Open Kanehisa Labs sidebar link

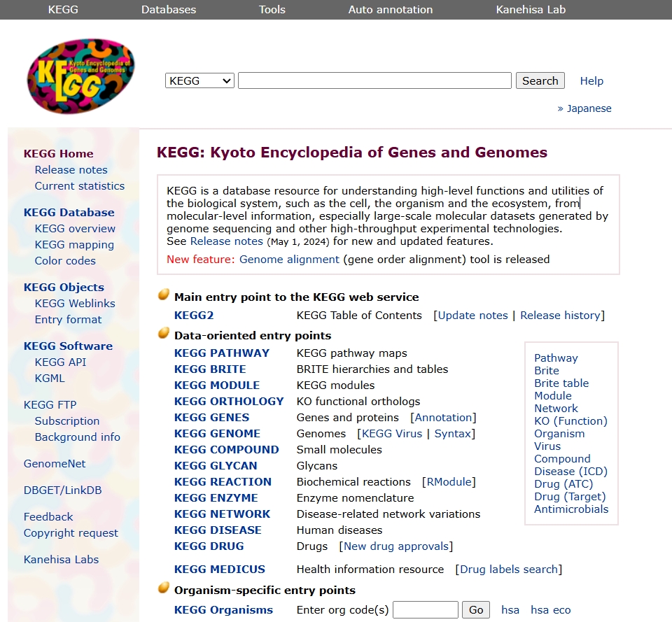click(62, 560)
